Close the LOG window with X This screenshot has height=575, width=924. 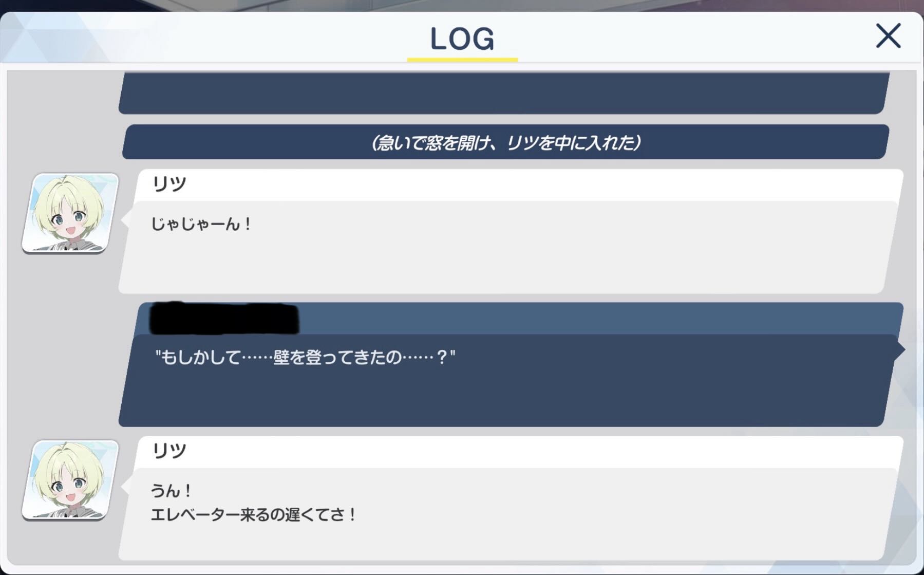(888, 36)
